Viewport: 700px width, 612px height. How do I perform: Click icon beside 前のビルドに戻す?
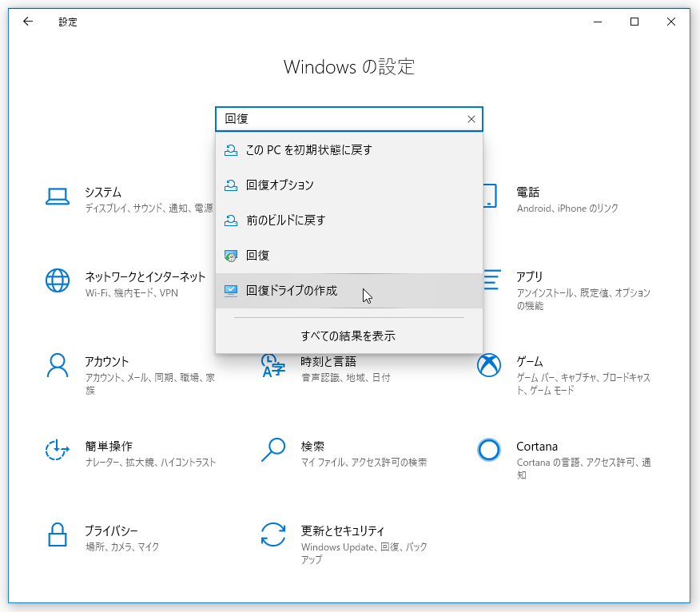[231, 220]
